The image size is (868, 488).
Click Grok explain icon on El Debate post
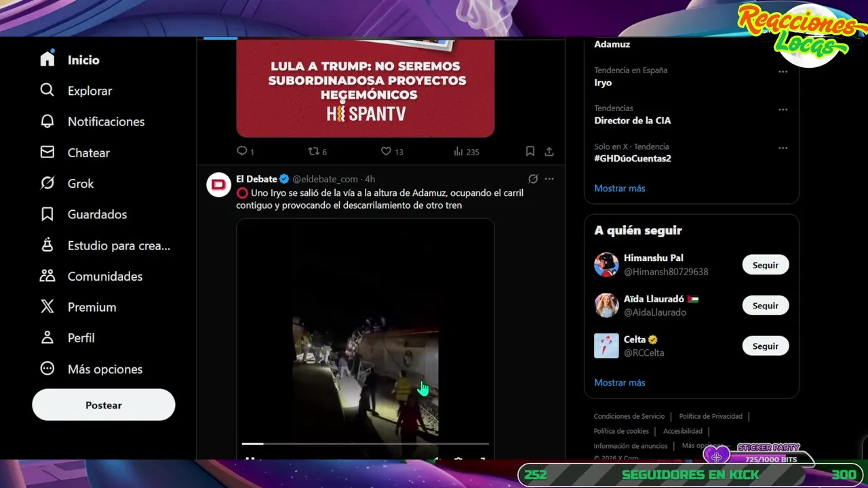(533, 179)
